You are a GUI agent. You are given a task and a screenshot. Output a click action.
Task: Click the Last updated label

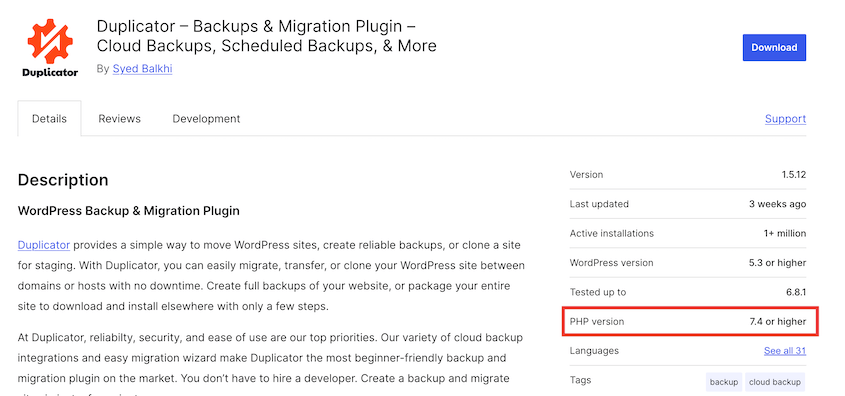[599, 204]
